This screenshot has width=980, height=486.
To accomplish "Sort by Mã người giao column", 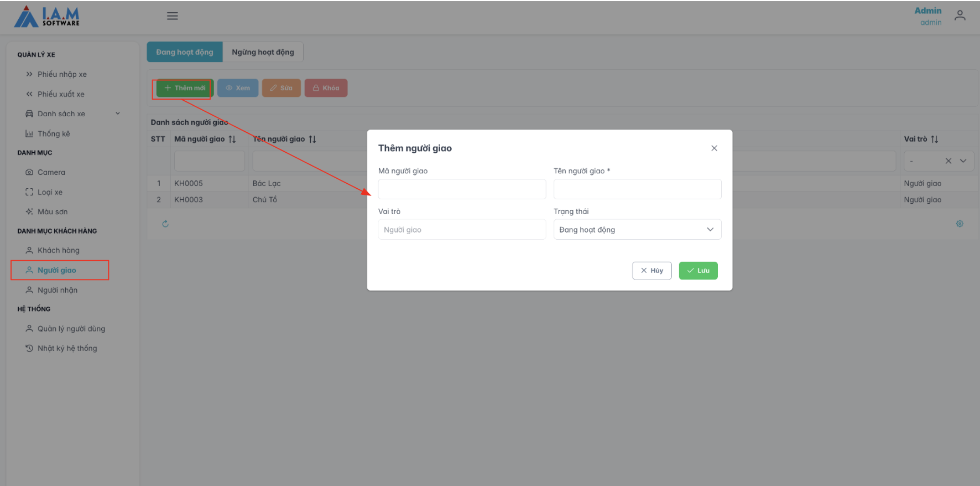I will point(232,139).
